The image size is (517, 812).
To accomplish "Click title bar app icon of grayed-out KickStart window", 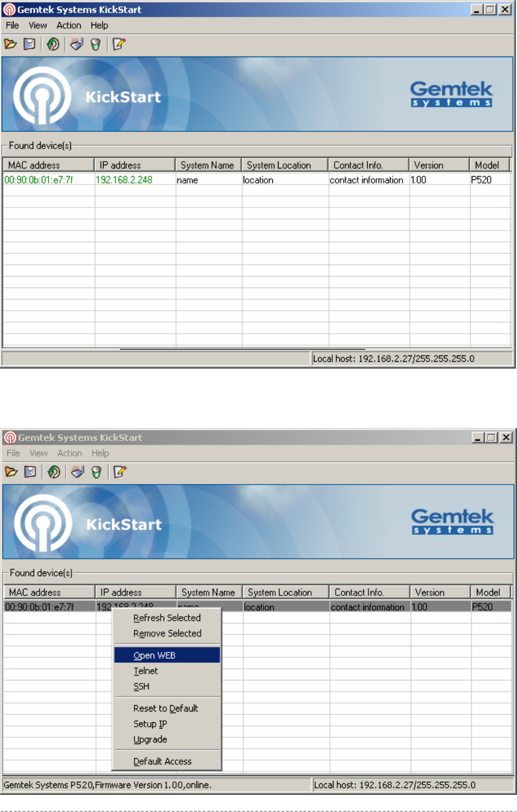I will [x=10, y=438].
